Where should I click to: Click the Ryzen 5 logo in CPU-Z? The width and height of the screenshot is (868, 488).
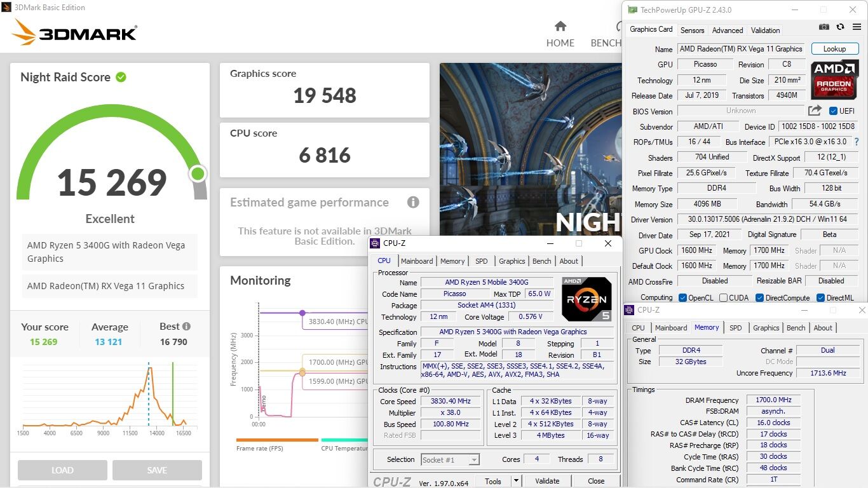(x=587, y=299)
